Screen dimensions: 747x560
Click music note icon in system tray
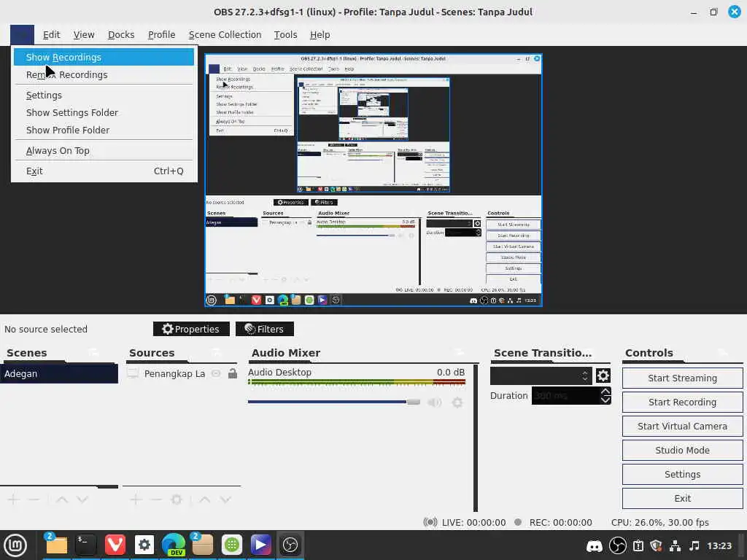pos(694,545)
